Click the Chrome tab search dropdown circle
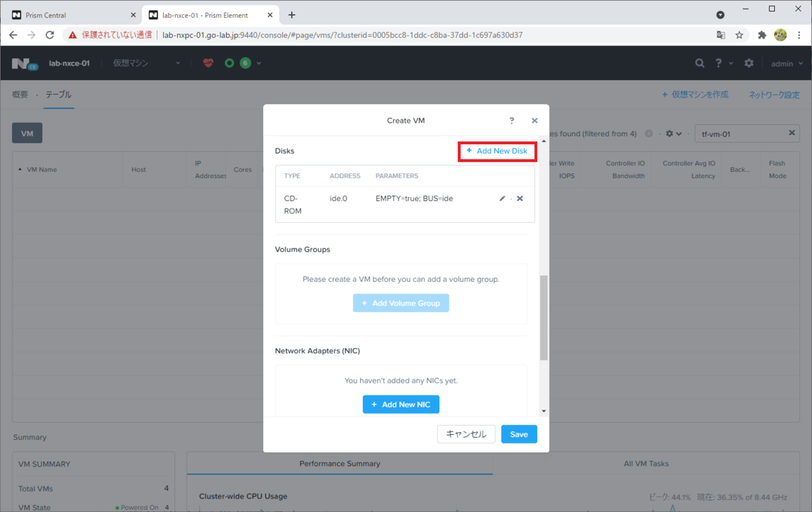The image size is (812, 512). click(721, 14)
